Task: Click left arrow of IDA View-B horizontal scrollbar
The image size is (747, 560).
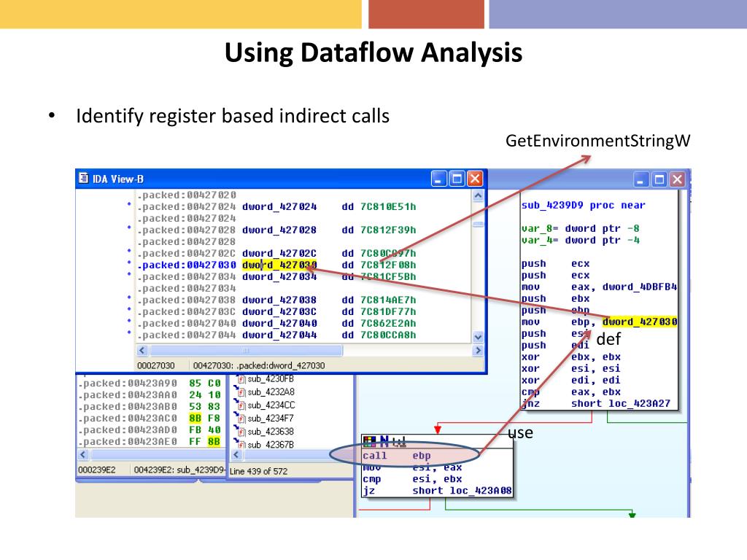Action: click(142, 351)
